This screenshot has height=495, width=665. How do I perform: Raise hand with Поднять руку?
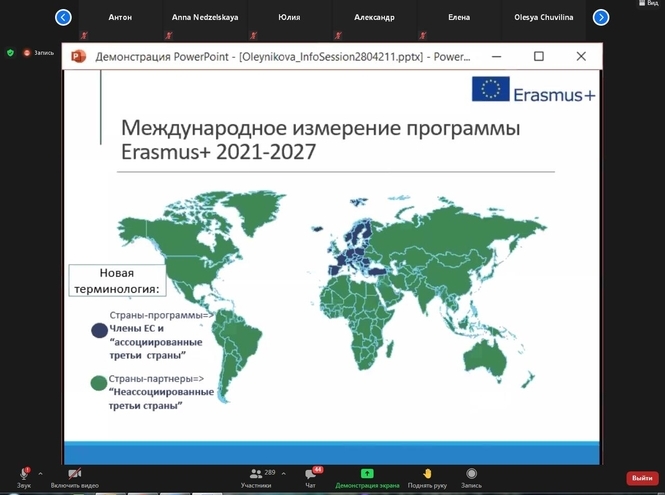coord(427,478)
